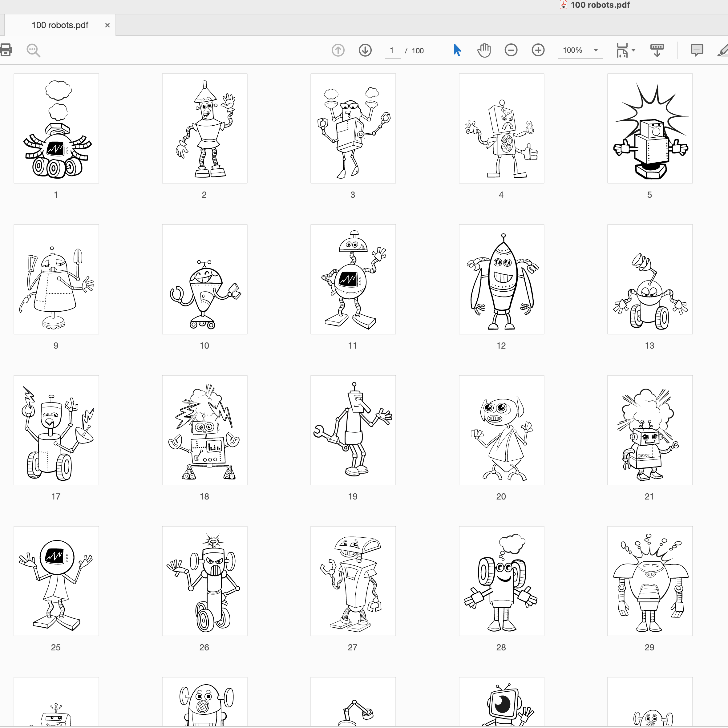This screenshot has width=728, height=728.
Task: Click the fit-to-width page icon
Action: pyautogui.click(x=622, y=50)
